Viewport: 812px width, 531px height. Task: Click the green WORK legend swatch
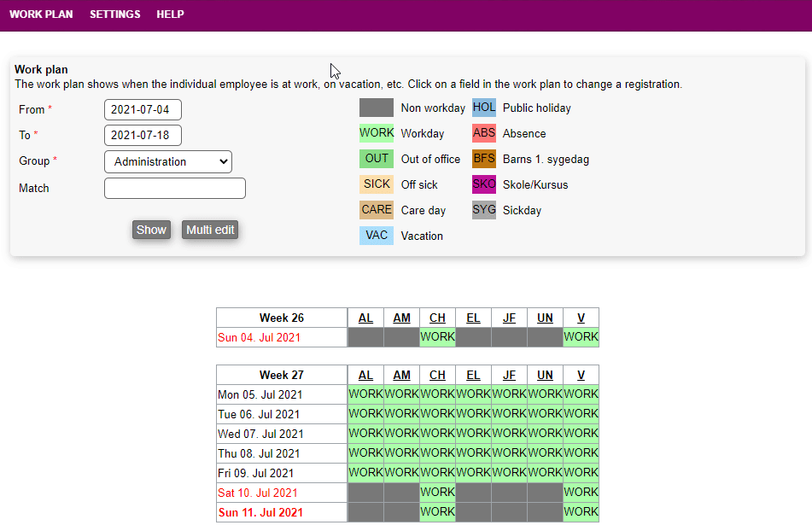point(377,133)
